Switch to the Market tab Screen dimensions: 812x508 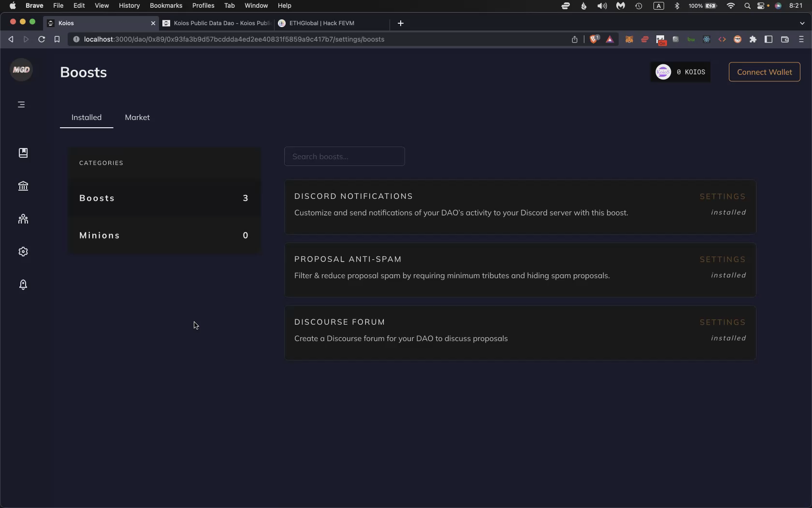(x=137, y=118)
